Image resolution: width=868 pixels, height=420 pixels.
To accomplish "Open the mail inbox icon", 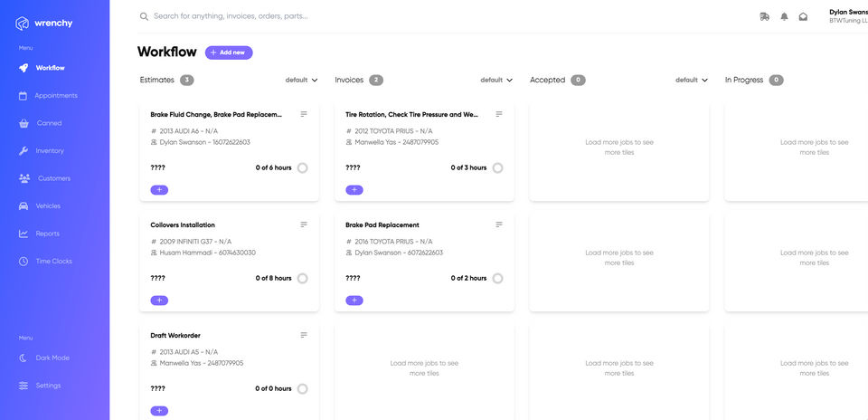I will (x=803, y=16).
